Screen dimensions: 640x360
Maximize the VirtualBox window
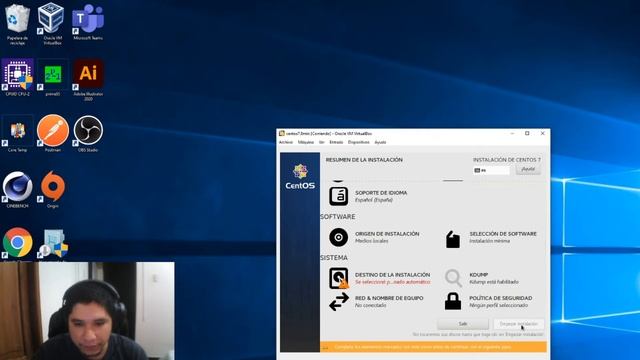(527, 133)
